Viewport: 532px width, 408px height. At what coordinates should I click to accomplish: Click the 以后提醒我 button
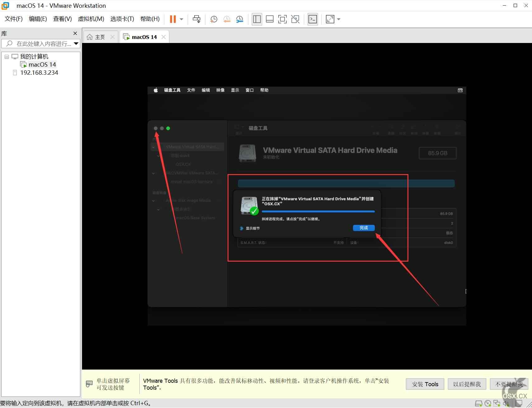[467, 384]
